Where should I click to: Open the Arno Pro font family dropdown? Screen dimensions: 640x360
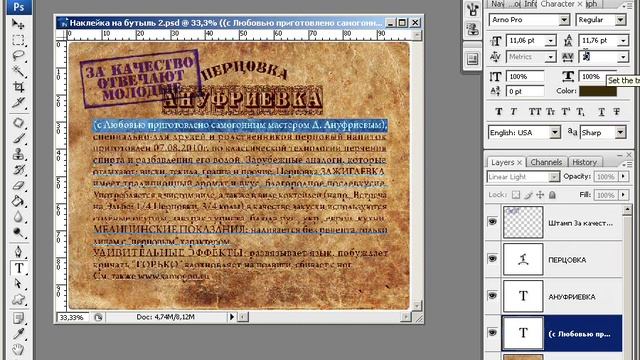(x=564, y=19)
